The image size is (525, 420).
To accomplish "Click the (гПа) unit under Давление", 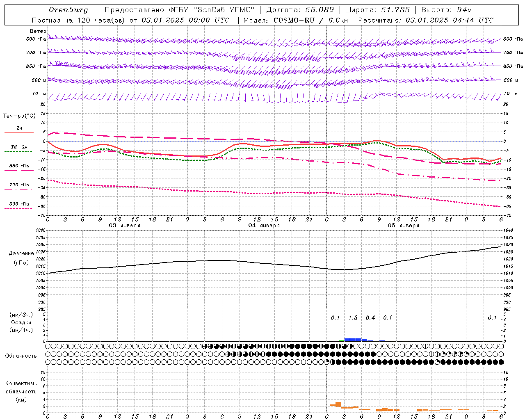I will (21, 262).
